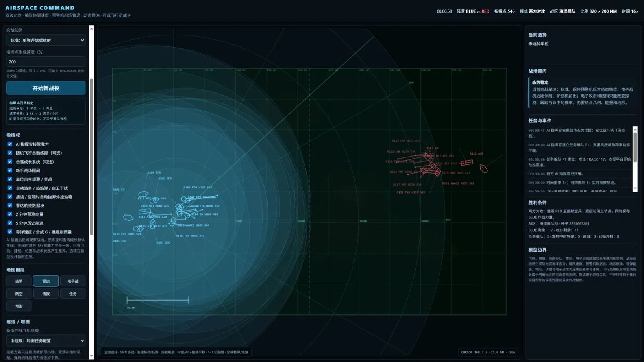Click the 战区 海洋舰队 header readout
Image resolution: width=644 pixels, height=362 pixels.
[x=563, y=11]
